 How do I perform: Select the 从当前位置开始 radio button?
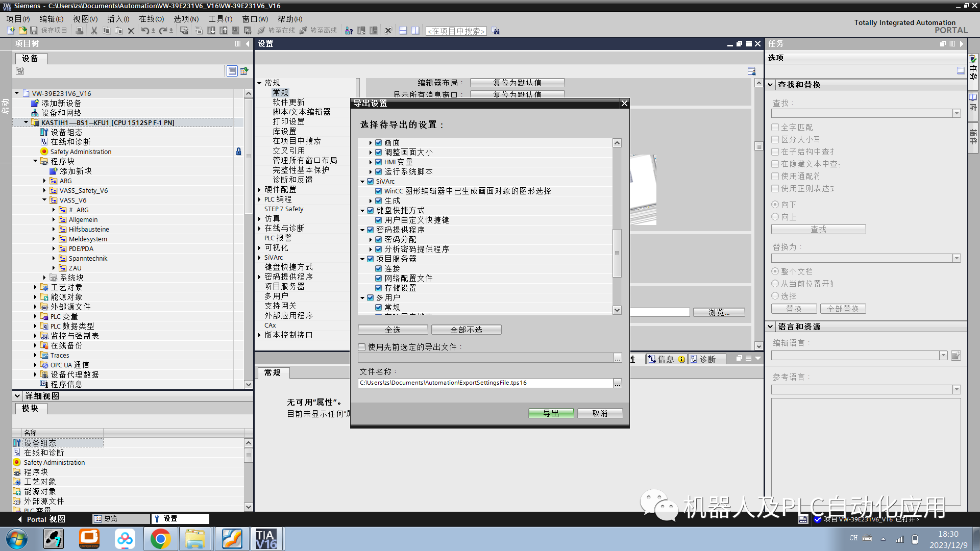coord(775,284)
